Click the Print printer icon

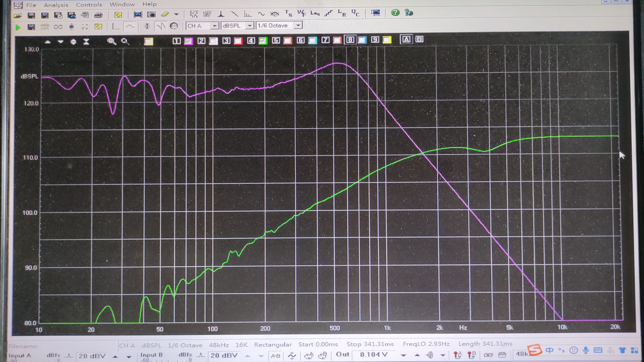[x=98, y=15]
